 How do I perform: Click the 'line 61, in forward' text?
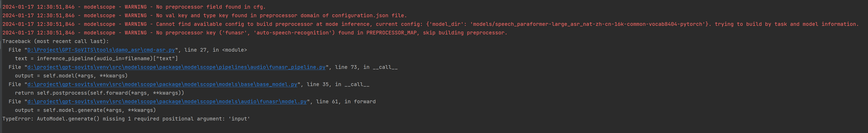tap(346, 101)
